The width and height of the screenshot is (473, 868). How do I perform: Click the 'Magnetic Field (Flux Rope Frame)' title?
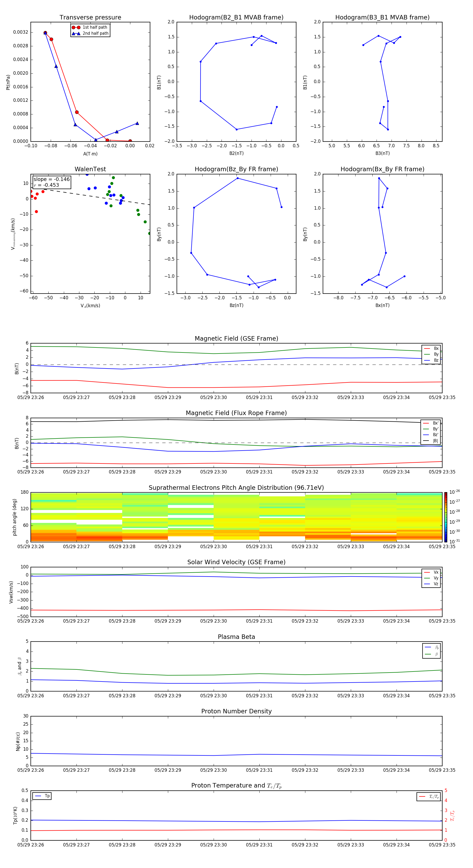tap(236, 413)
